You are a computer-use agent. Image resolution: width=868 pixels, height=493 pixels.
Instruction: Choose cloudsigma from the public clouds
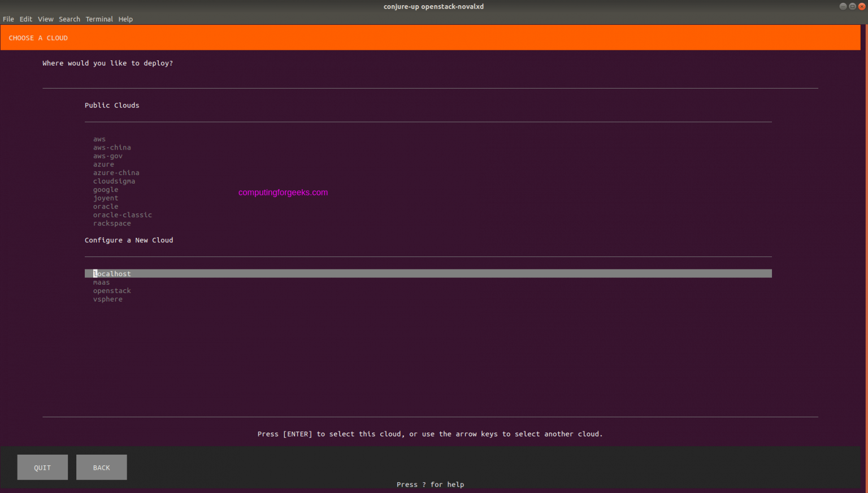[114, 181]
